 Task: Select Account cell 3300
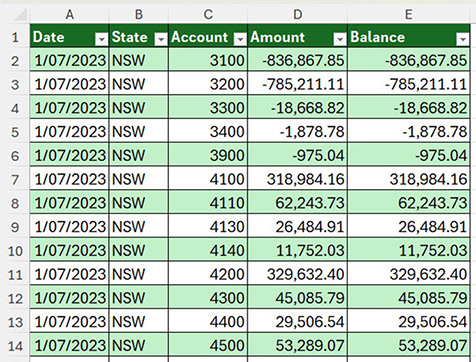[208, 108]
